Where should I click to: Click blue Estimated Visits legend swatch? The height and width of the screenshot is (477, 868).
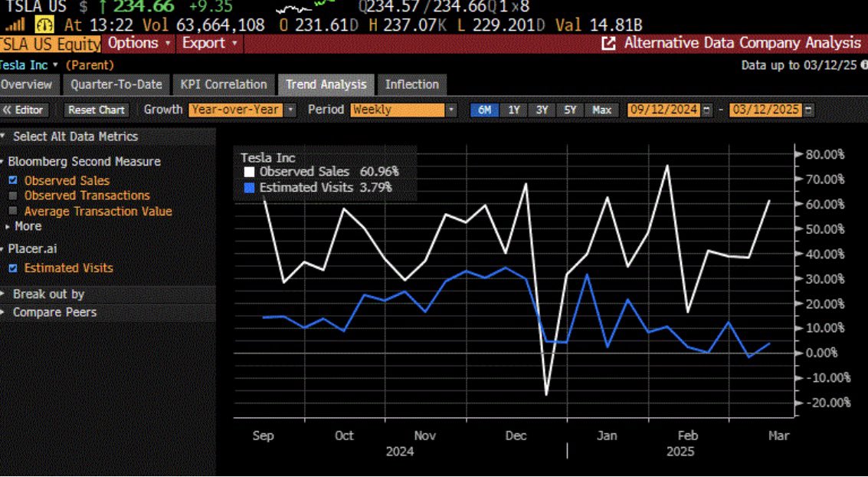tap(249, 188)
